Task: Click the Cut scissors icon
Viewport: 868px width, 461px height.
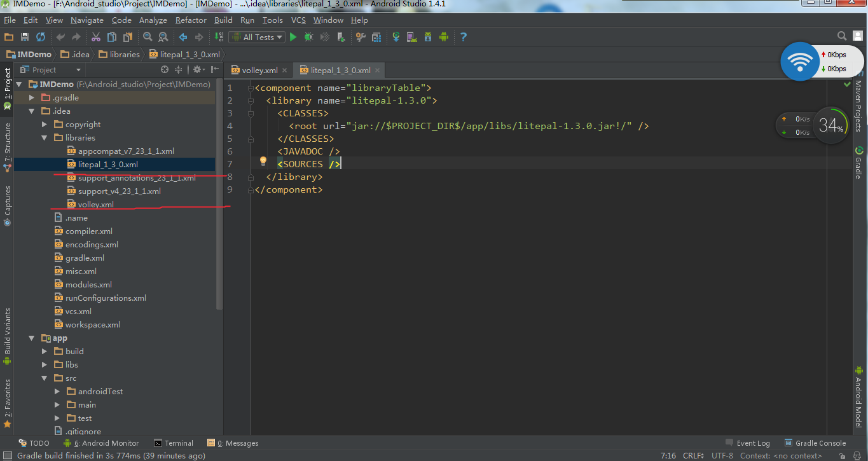Action: (x=96, y=37)
